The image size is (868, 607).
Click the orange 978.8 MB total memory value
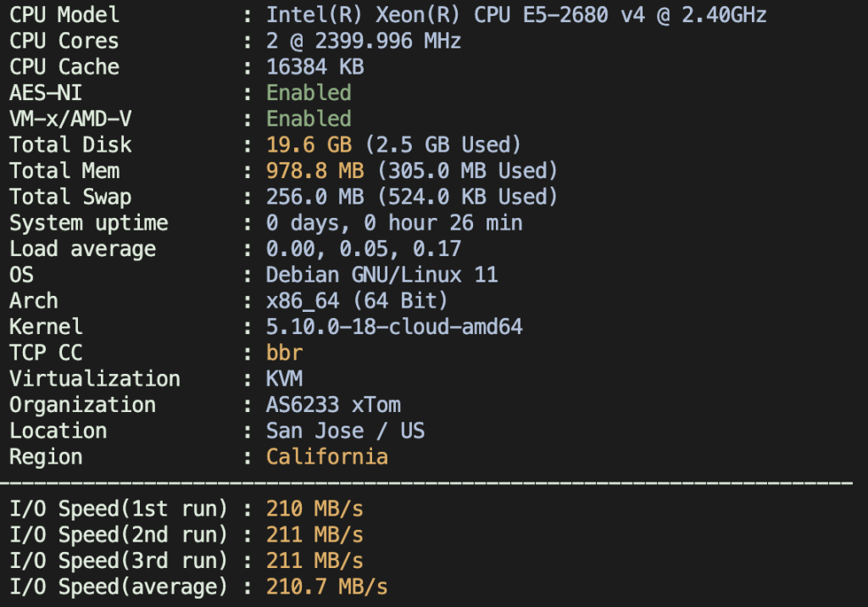coord(315,171)
